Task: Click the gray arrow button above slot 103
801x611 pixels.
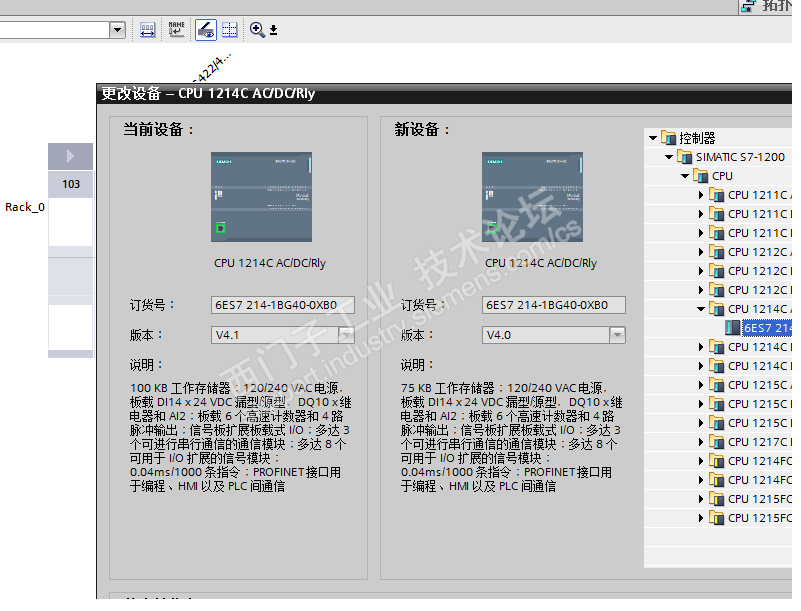Action: 70,156
